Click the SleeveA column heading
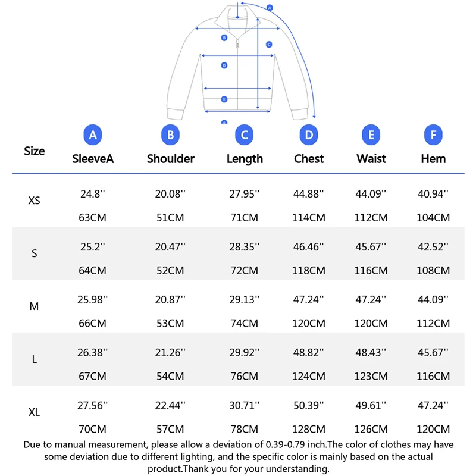Viewport: 476px width, 476px height. pos(93,159)
